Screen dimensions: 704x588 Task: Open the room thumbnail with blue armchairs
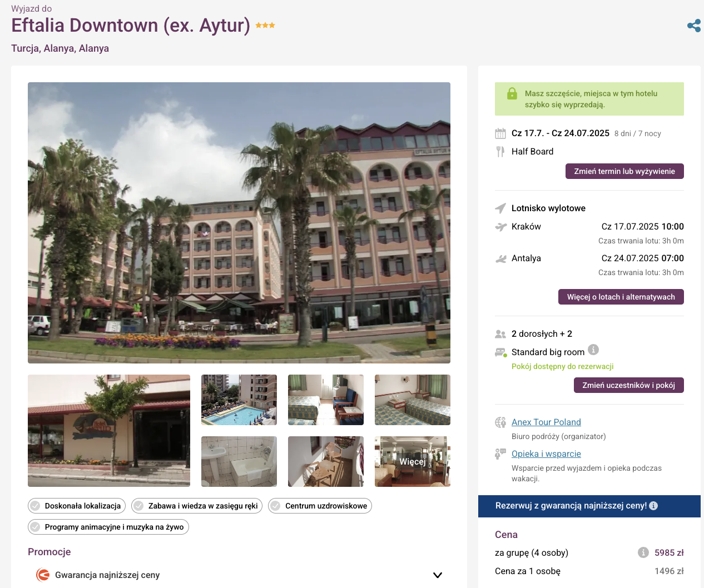click(x=326, y=400)
